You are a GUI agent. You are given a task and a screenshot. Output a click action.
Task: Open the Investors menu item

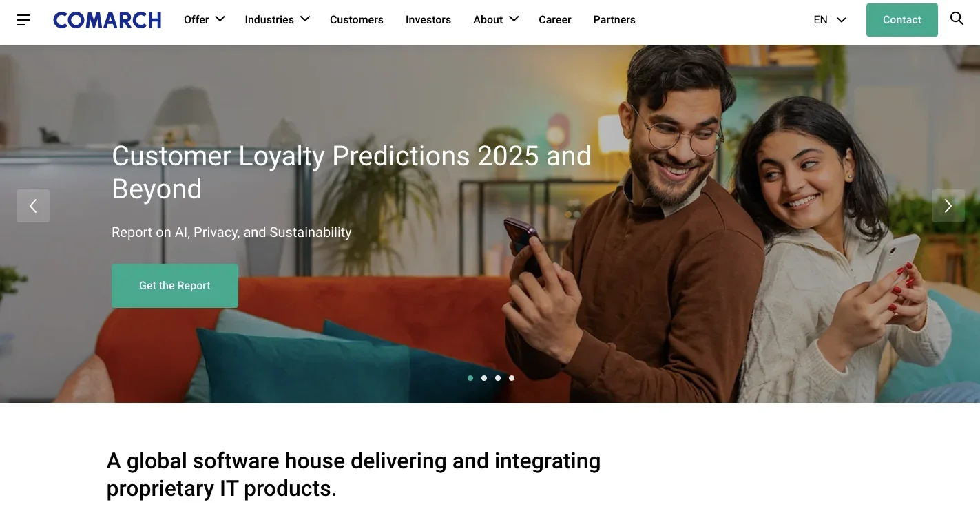(x=428, y=20)
